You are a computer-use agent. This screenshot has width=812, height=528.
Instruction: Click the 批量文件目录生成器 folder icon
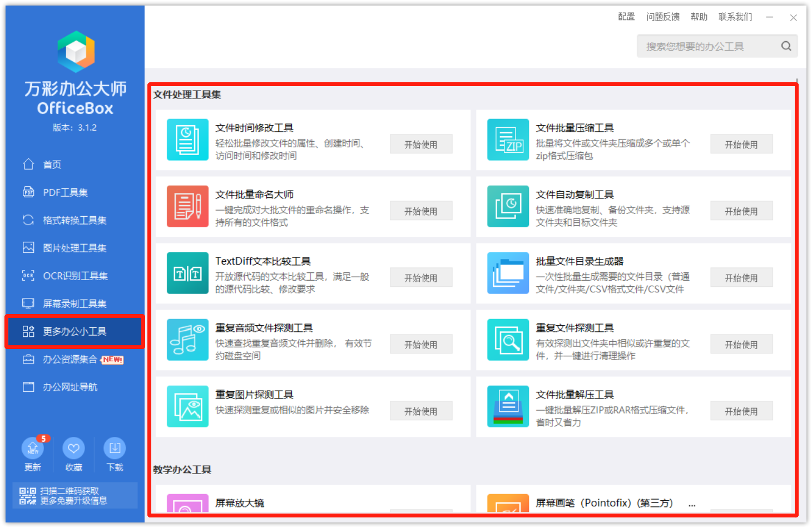[508, 273]
